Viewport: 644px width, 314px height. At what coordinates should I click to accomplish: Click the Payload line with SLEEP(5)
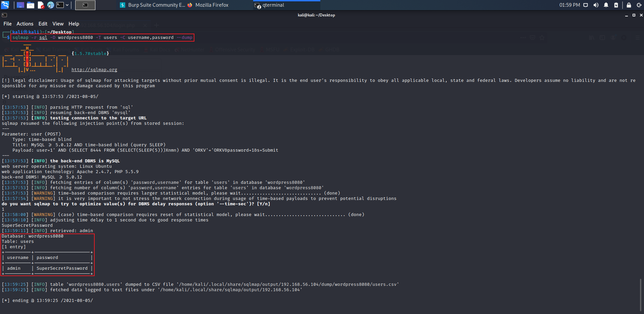[x=145, y=150]
